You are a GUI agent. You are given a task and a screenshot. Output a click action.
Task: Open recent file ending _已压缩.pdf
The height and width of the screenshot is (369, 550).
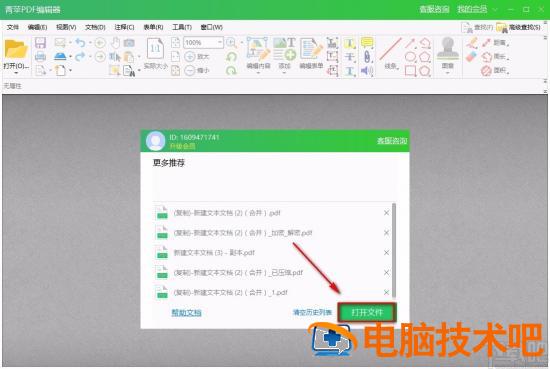[238, 273]
